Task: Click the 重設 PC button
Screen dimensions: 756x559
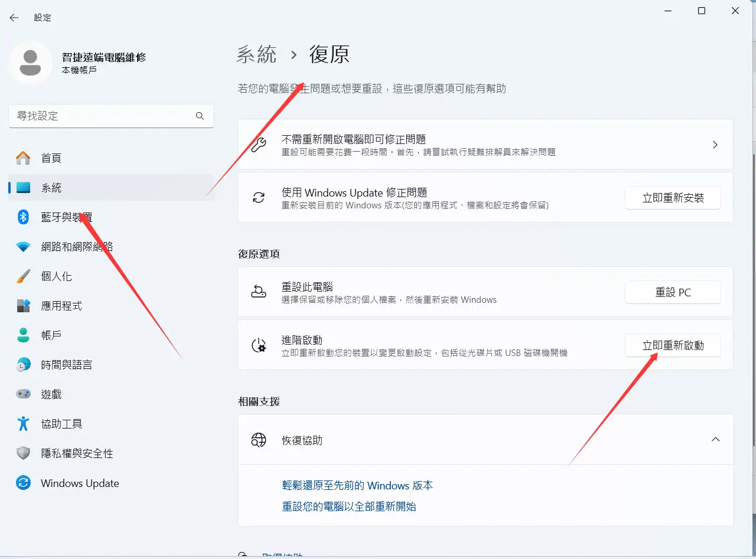Action: pyautogui.click(x=673, y=292)
